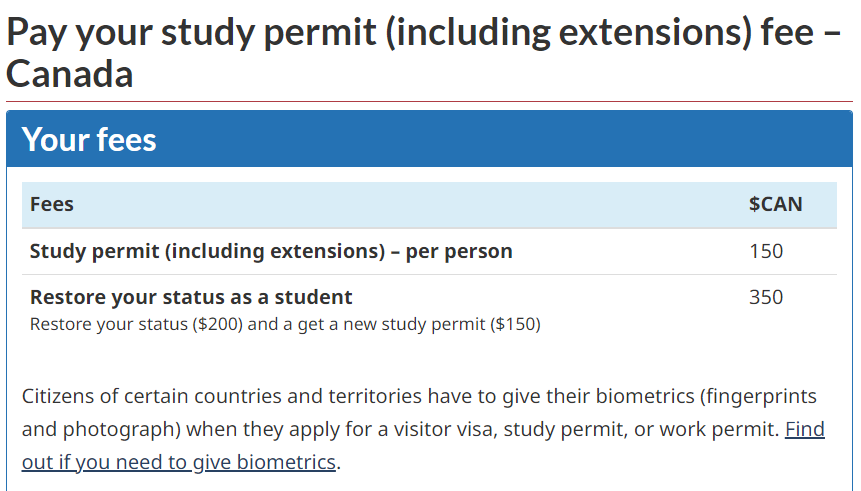Viewport: 861px width, 491px height.
Task: Select the 'Fees' column header
Action: (x=52, y=205)
